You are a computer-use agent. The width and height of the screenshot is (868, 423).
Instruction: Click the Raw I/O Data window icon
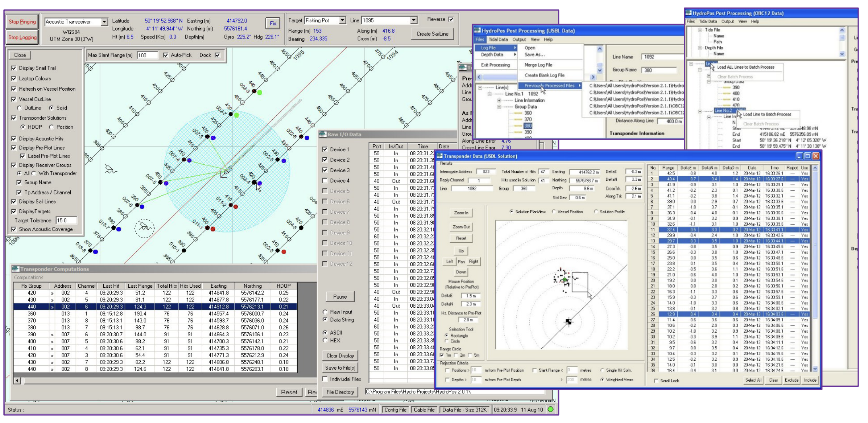[x=323, y=134]
